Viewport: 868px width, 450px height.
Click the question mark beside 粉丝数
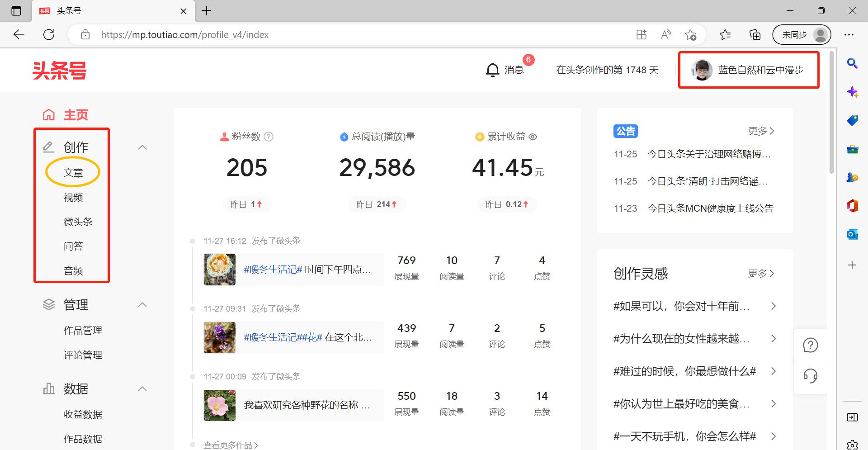(x=269, y=137)
